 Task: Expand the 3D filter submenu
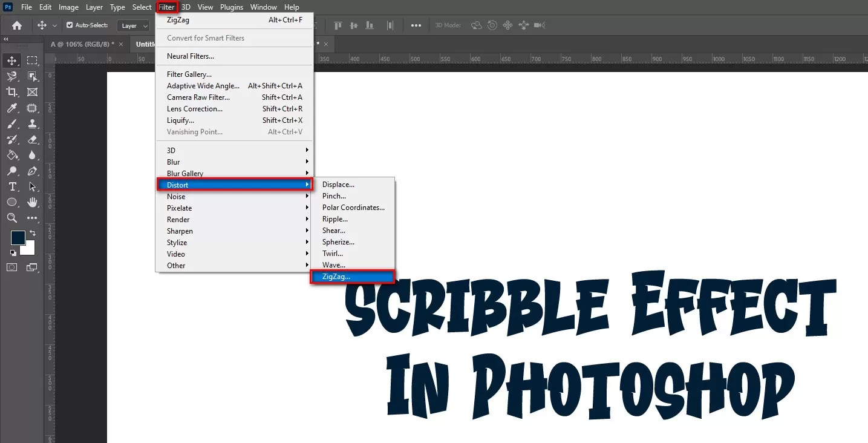click(235, 150)
